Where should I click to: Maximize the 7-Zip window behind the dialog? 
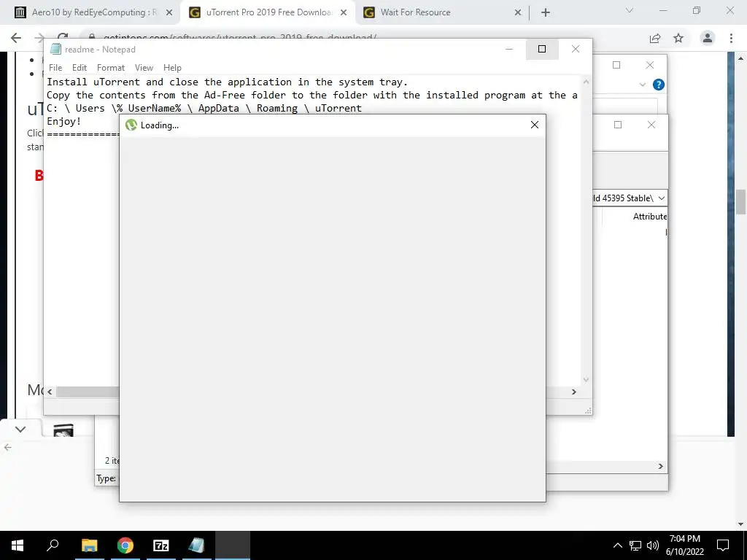pos(618,125)
